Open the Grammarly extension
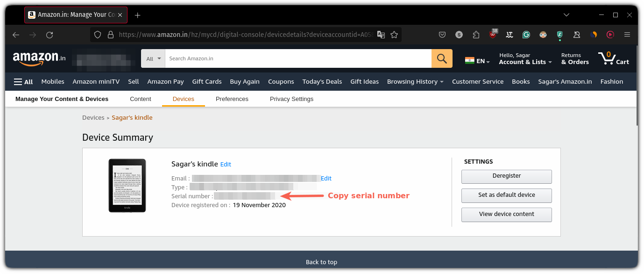Screen dimensions: 644x274 point(526,35)
